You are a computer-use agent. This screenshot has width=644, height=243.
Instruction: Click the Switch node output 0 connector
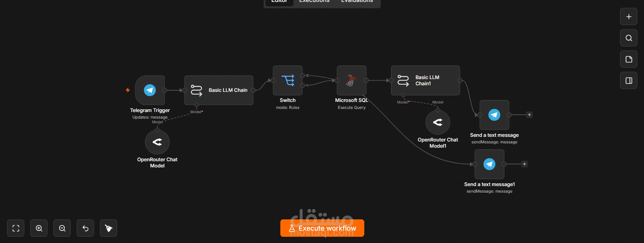click(302, 76)
